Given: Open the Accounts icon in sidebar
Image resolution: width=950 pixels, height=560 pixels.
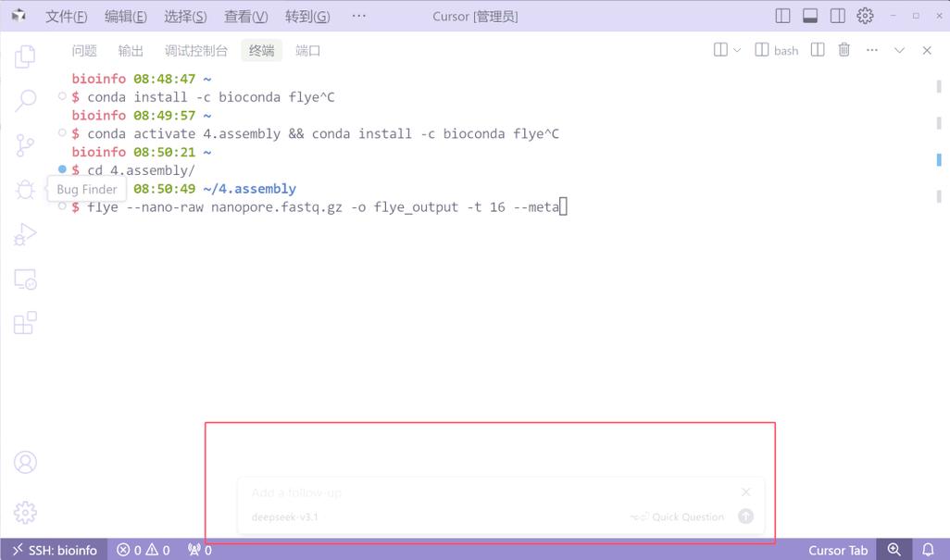Looking at the screenshot, I should click(x=25, y=462).
